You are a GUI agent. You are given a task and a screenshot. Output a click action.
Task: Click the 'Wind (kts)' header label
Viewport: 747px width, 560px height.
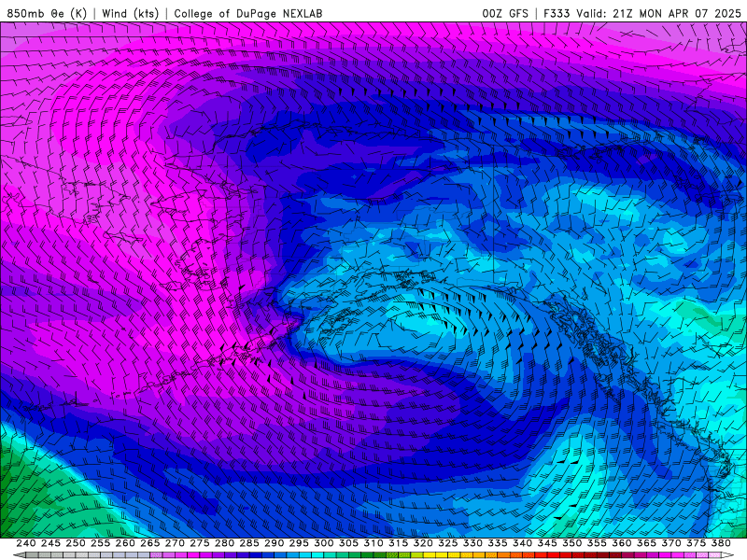coord(130,13)
